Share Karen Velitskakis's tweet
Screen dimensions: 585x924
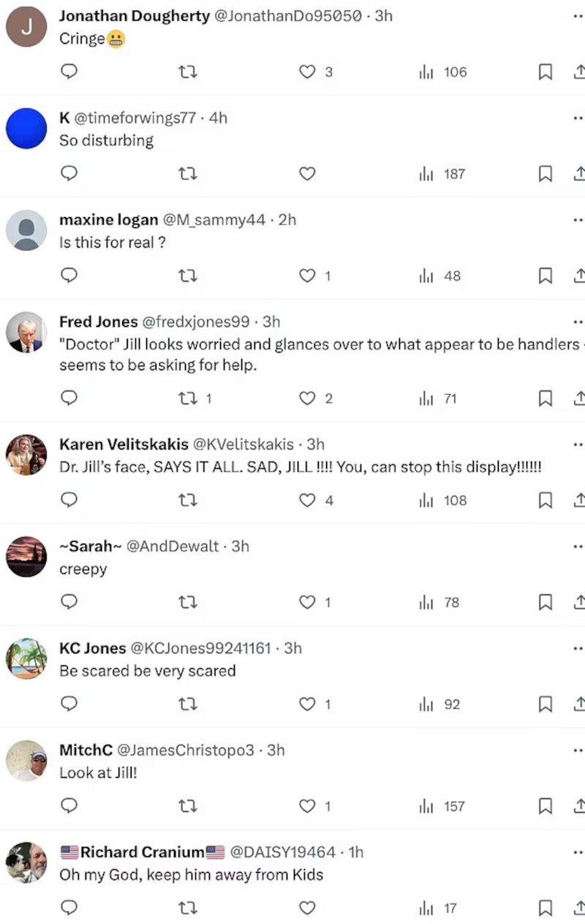pos(578,501)
